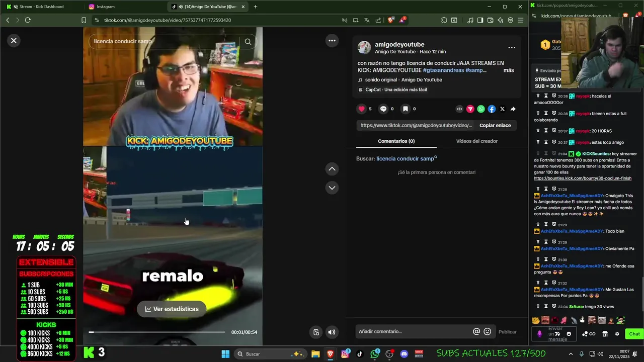Open post options three dots next to username

click(x=512, y=48)
